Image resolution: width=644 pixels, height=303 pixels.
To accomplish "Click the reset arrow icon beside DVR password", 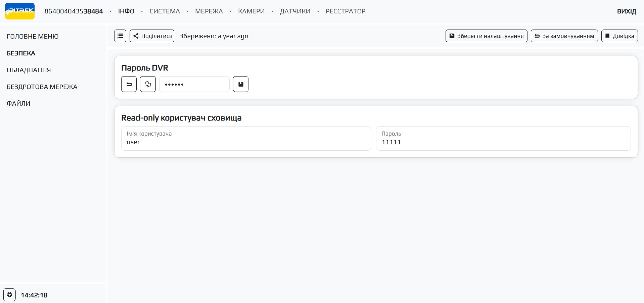I will tap(129, 84).
